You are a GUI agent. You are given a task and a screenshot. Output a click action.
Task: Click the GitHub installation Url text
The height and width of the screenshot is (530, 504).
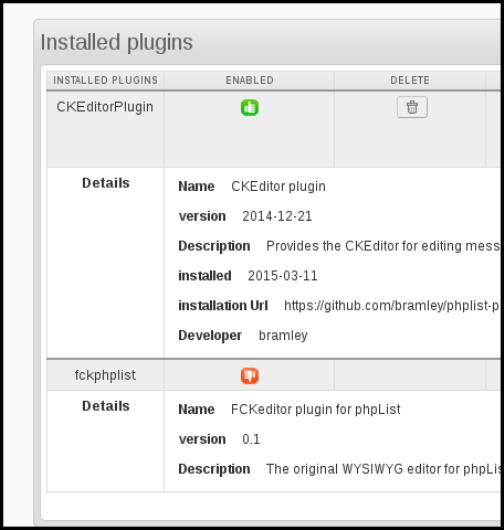coord(392,306)
